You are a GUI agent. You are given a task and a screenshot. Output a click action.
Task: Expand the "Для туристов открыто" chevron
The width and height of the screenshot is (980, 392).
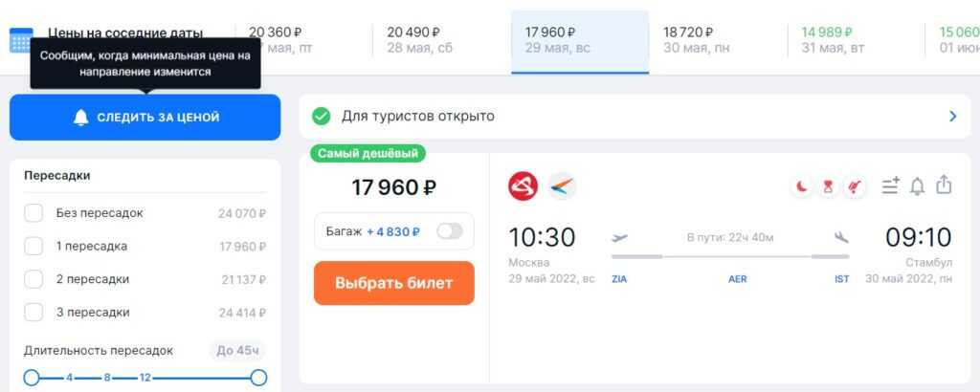pyautogui.click(x=952, y=117)
